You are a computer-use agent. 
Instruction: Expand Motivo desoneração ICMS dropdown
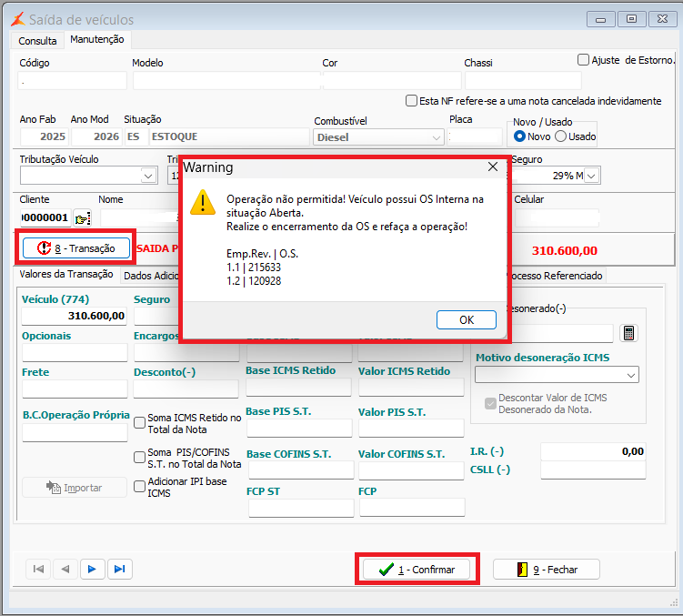(x=631, y=375)
